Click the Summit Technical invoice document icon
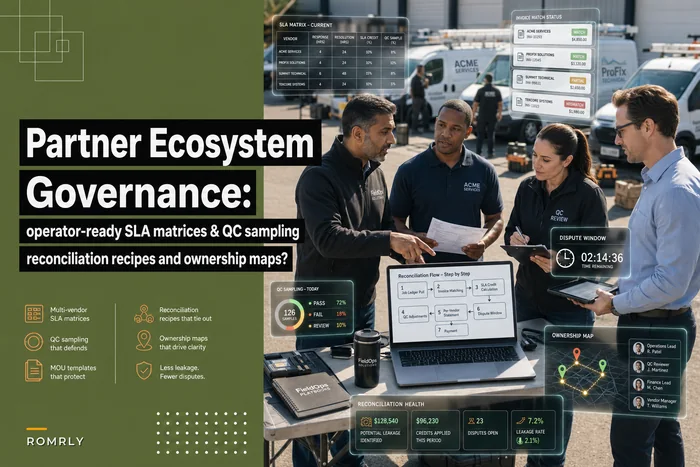The height and width of the screenshot is (467, 700). [520, 80]
